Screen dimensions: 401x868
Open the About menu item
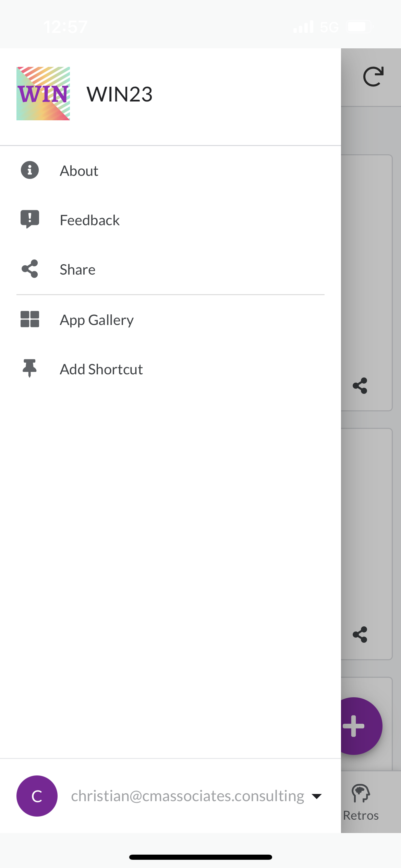79,171
